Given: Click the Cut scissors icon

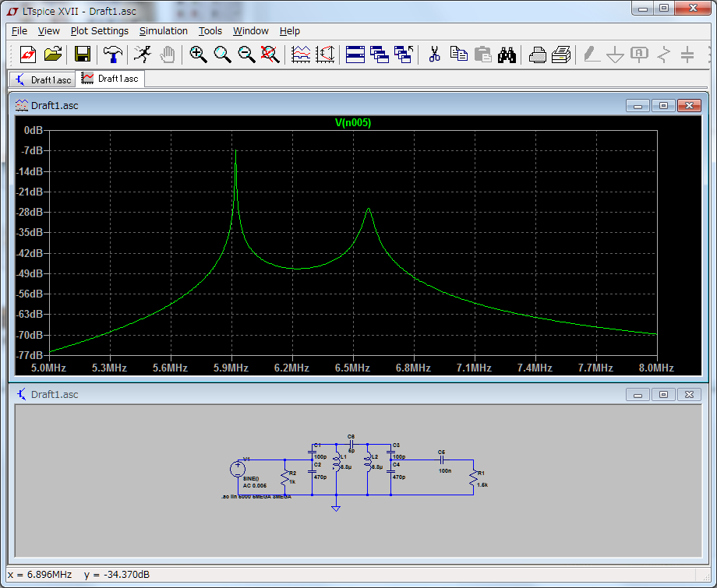Looking at the screenshot, I should click(435, 55).
